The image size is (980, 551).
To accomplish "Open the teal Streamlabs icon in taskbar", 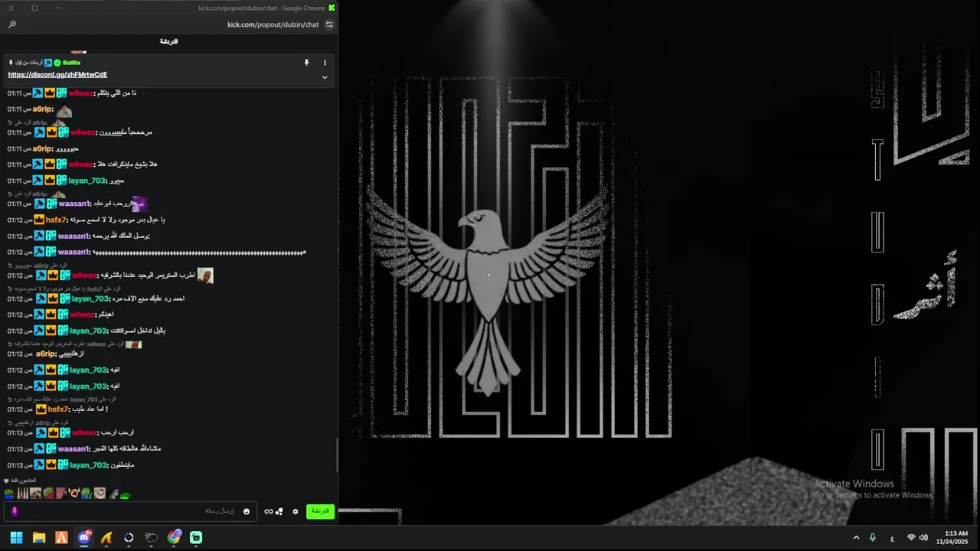I will 196,537.
